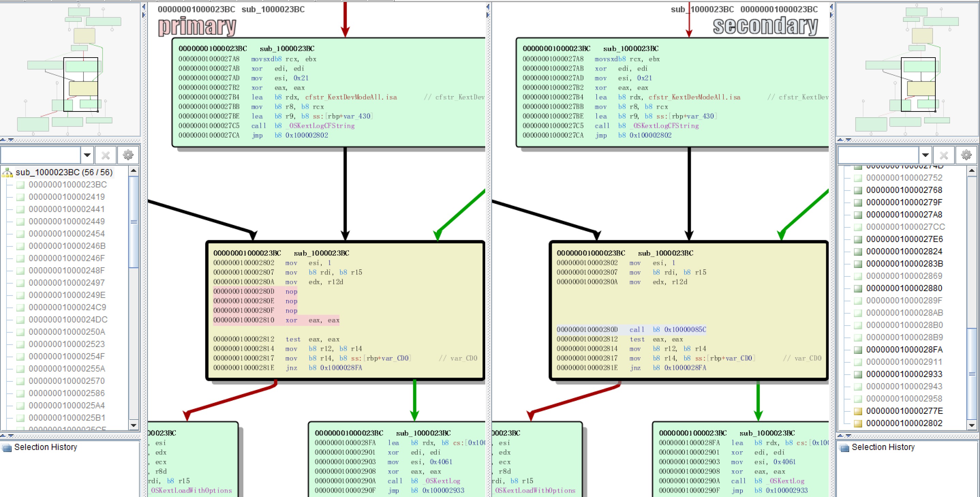This screenshot has width=980, height=497.
Task: Open the left search history dropdown arrow
Action: (87, 155)
